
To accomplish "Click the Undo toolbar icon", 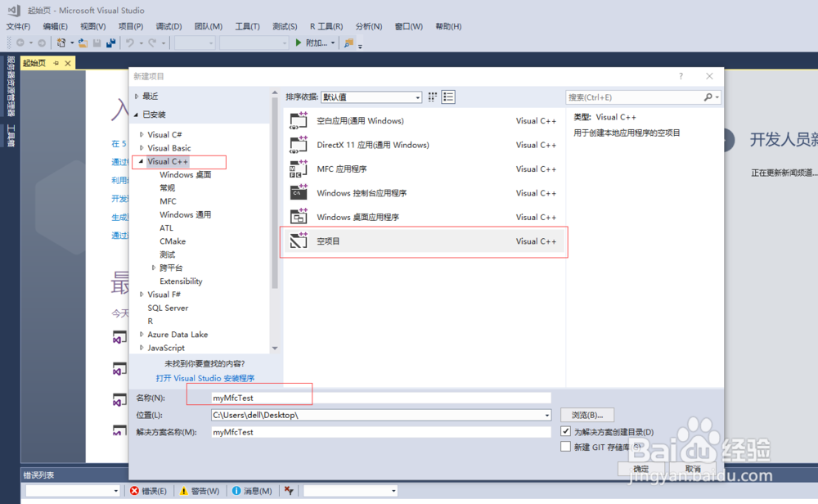I will (x=130, y=43).
